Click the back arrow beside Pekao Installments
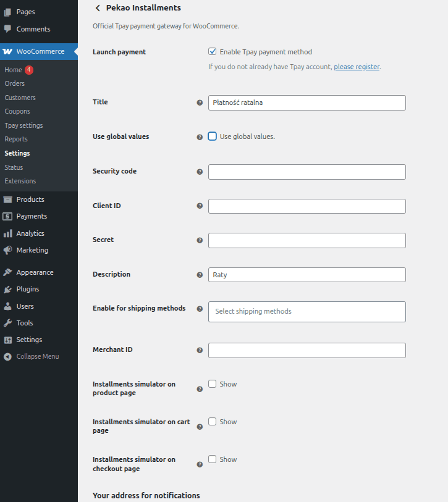Screen dimensions: 448x502 [x=98, y=8]
